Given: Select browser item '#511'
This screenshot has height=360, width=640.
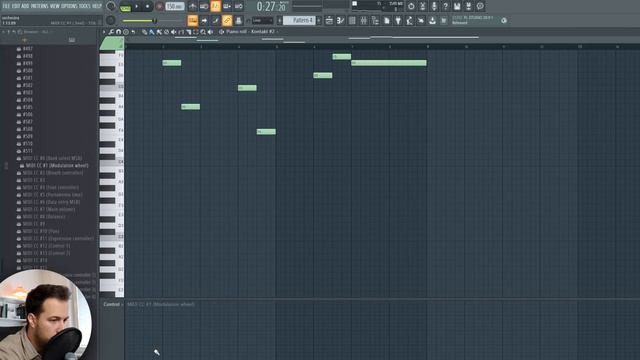Looking at the screenshot, I should coord(27,151).
